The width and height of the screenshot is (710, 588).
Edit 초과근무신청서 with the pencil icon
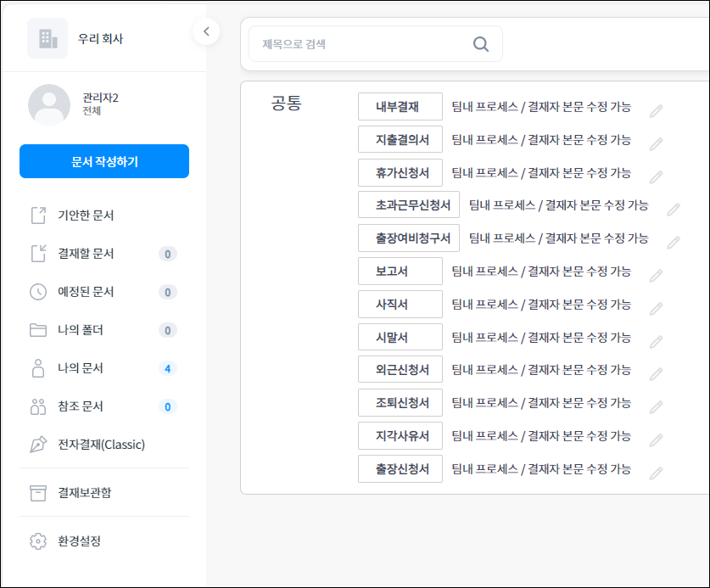pos(674,210)
